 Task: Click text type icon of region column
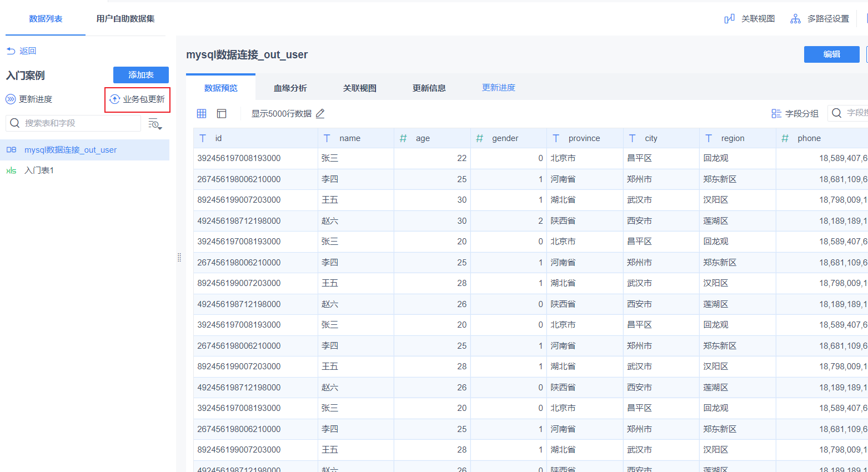tap(709, 138)
